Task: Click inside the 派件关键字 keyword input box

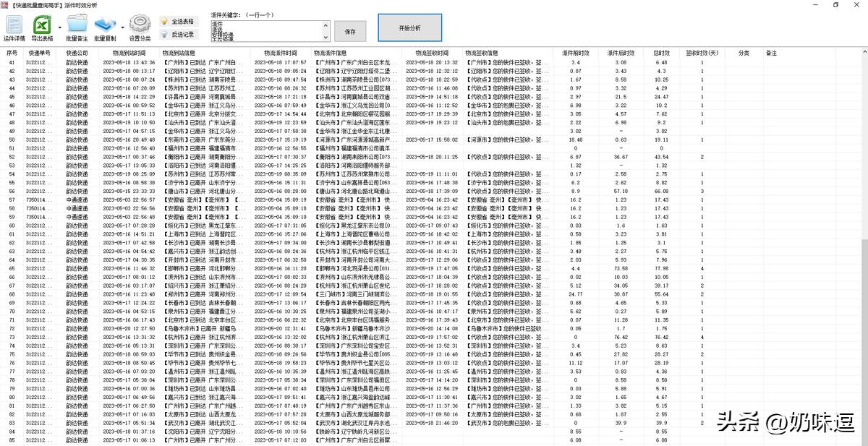Action: [x=268, y=32]
